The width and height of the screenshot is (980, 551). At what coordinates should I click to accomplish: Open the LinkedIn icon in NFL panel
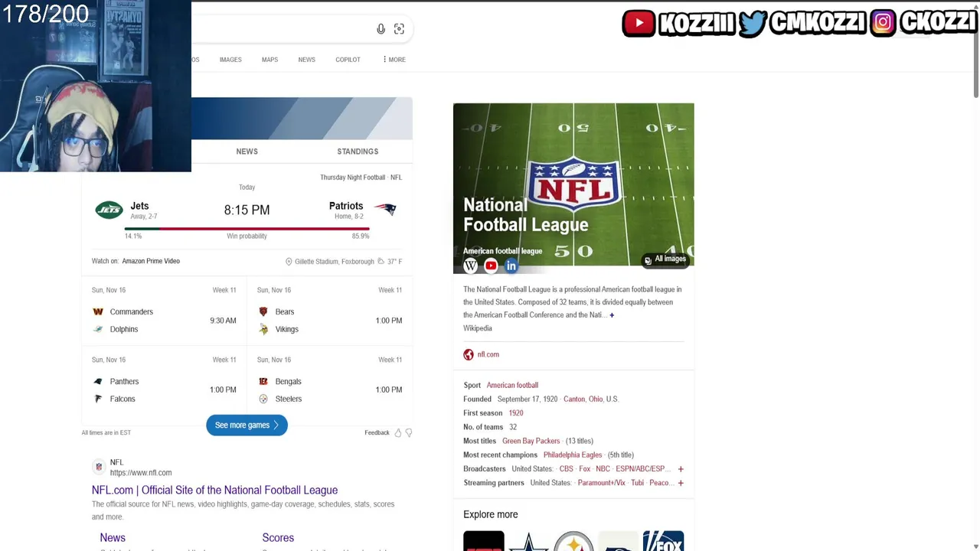(511, 266)
